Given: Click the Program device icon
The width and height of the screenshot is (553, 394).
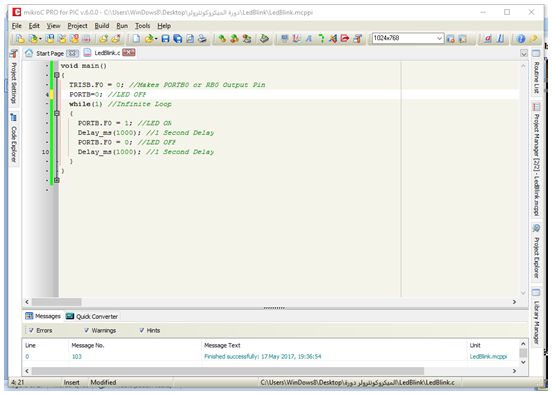Looking at the screenshot, I should (x=264, y=38).
